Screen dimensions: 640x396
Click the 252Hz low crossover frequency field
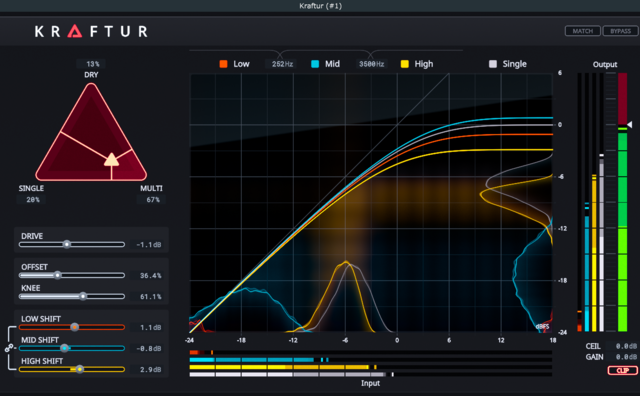(x=282, y=64)
